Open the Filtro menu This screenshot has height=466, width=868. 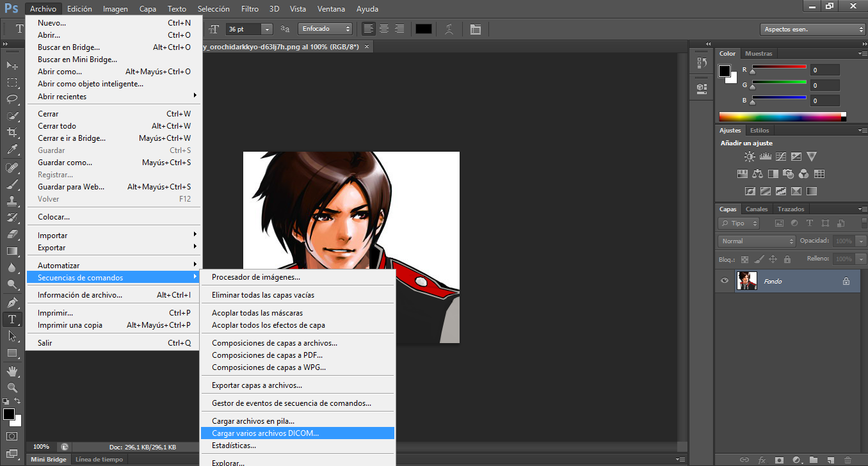(x=250, y=9)
